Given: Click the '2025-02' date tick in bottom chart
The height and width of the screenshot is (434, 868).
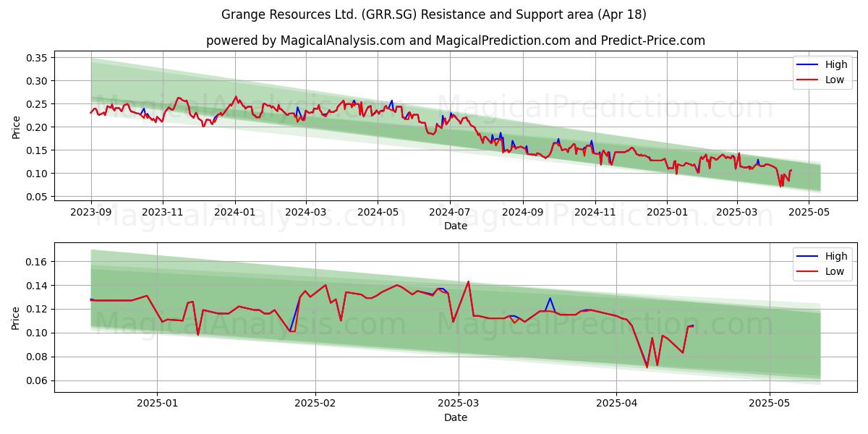Looking at the screenshot, I should click(x=316, y=406).
